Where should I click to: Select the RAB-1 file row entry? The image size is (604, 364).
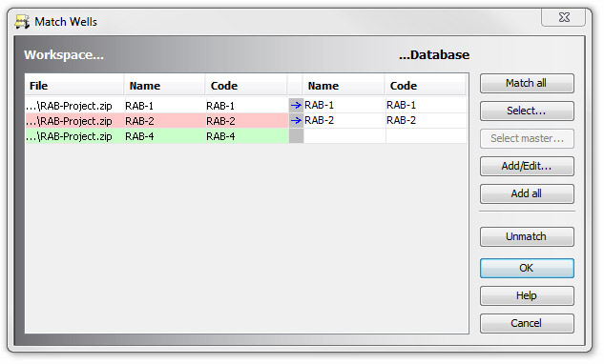pos(74,106)
